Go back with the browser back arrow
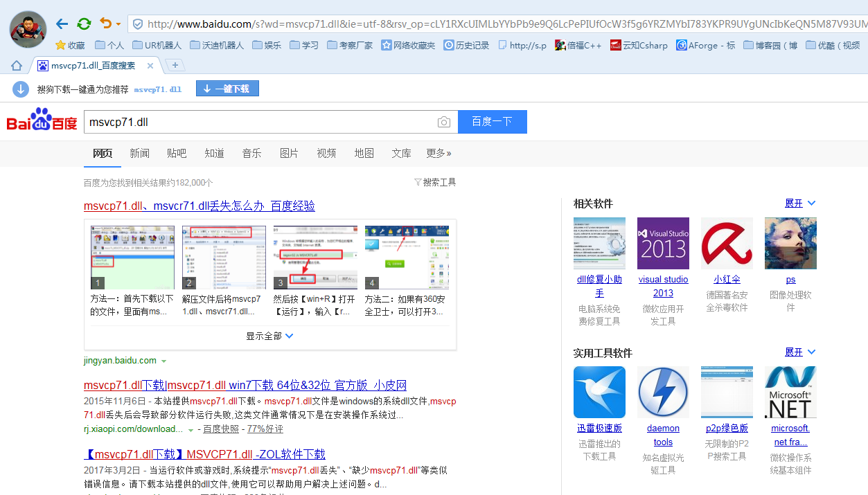 pyautogui.click(x=62, y=24)
